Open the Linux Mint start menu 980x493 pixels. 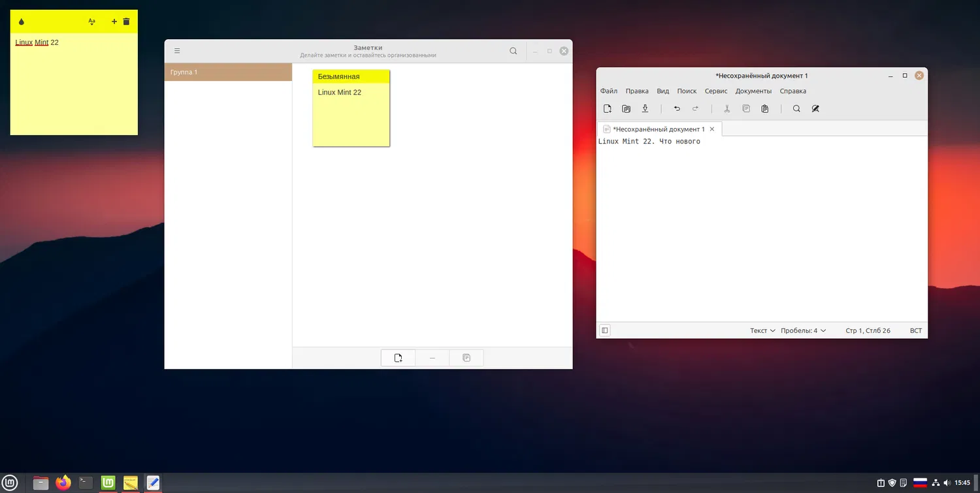click(x=9, y=483)
